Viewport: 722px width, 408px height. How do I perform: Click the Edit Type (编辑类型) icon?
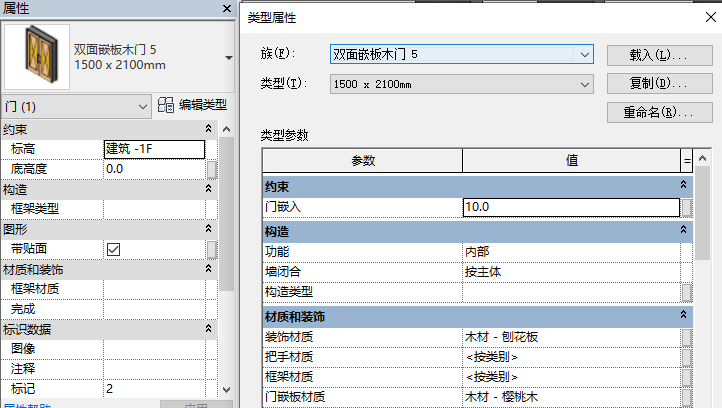165,105
